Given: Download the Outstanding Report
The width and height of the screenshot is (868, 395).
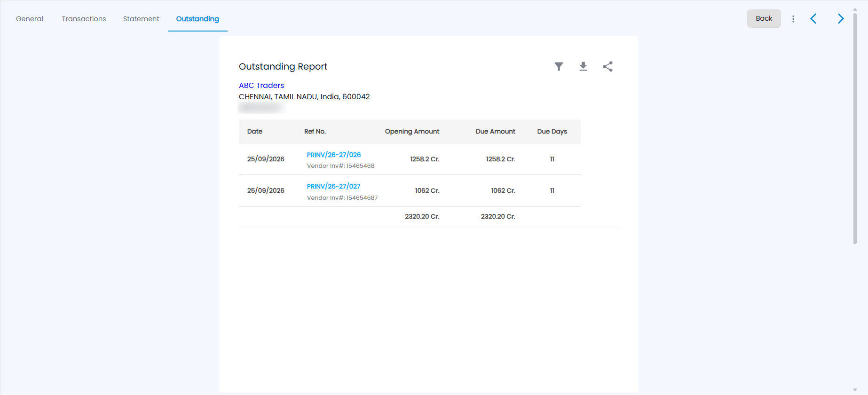Looking at the screenshot, I should click(583, 66).
